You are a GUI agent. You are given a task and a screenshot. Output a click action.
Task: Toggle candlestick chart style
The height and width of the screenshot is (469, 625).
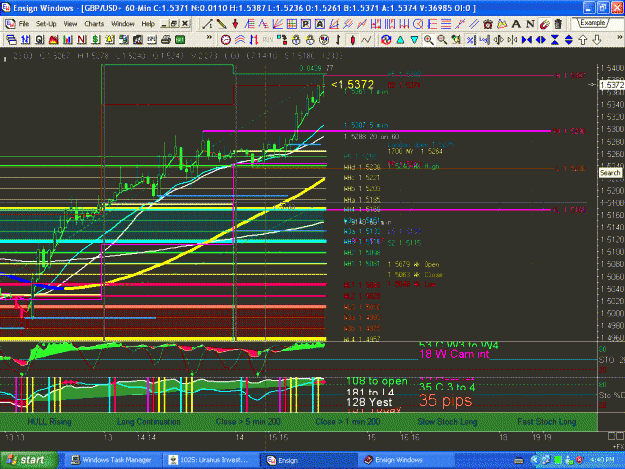[352, 40]
